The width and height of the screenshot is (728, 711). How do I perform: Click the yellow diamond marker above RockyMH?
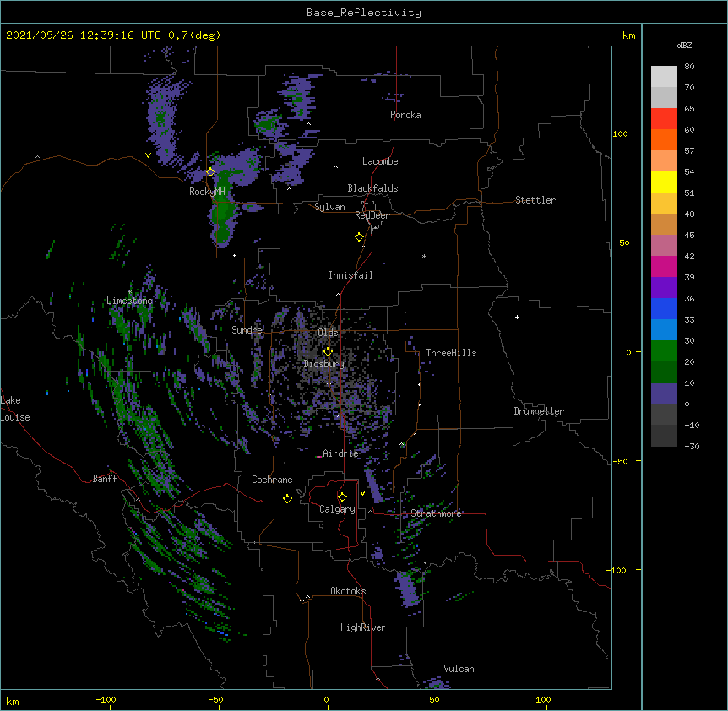point(211,172)
